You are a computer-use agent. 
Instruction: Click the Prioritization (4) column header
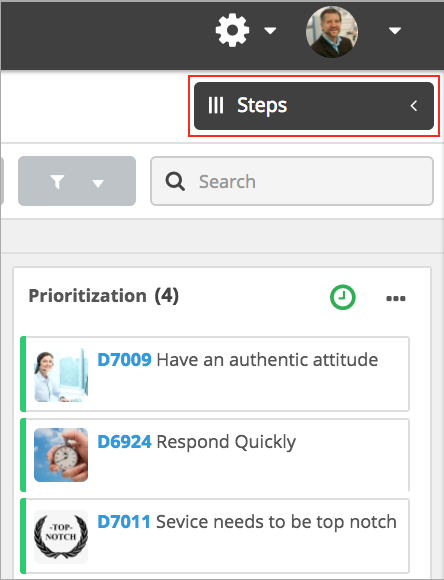(x=104, y=296)
